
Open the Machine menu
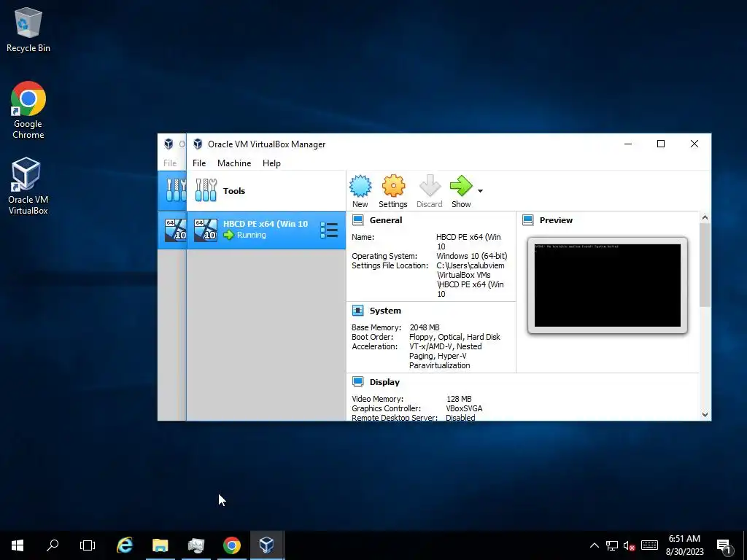pyautogui.click(x=234, y=163)
